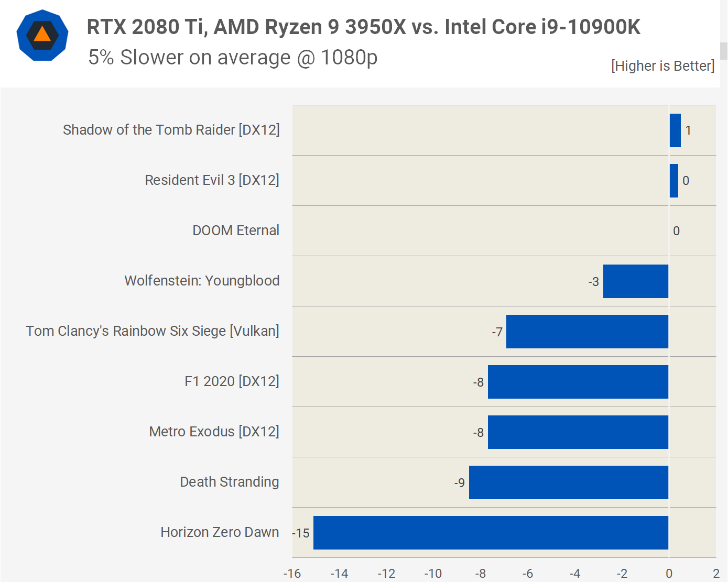Select the Shadow of the Tomb Raider bar
The height and width of the screenshot is (582, 728).
coord(675,130)
